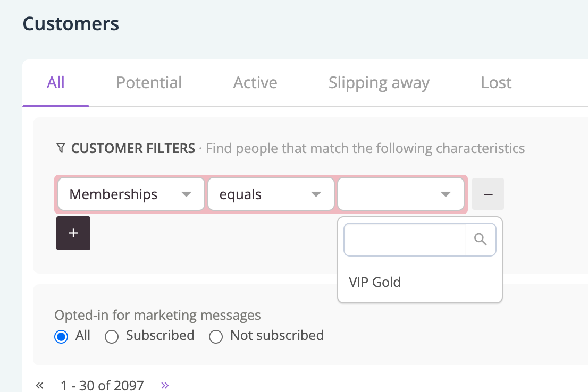This screenshot has height=392, width=588.
Task: Choose the Subscribed radio option
Action: click(112, 337)
